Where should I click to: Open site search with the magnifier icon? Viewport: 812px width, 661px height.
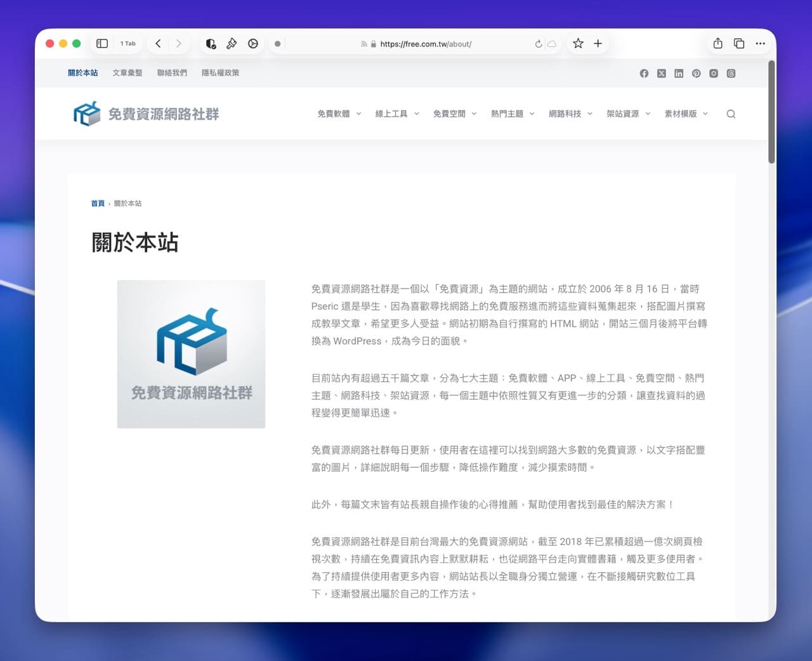point(731,114)
